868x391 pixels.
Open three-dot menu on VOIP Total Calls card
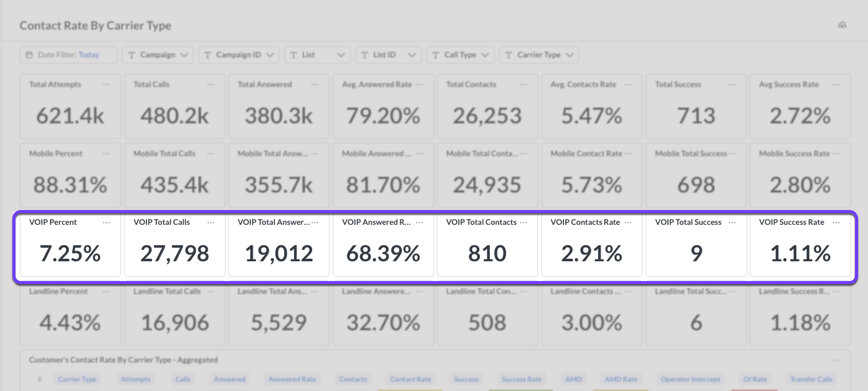click(211, 222)
